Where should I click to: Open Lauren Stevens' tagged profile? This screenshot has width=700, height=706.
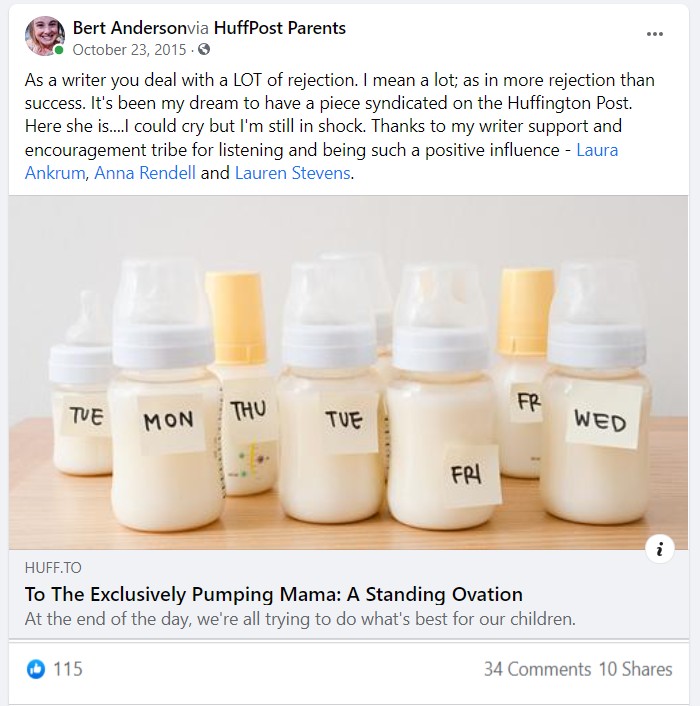click(293, 173)
